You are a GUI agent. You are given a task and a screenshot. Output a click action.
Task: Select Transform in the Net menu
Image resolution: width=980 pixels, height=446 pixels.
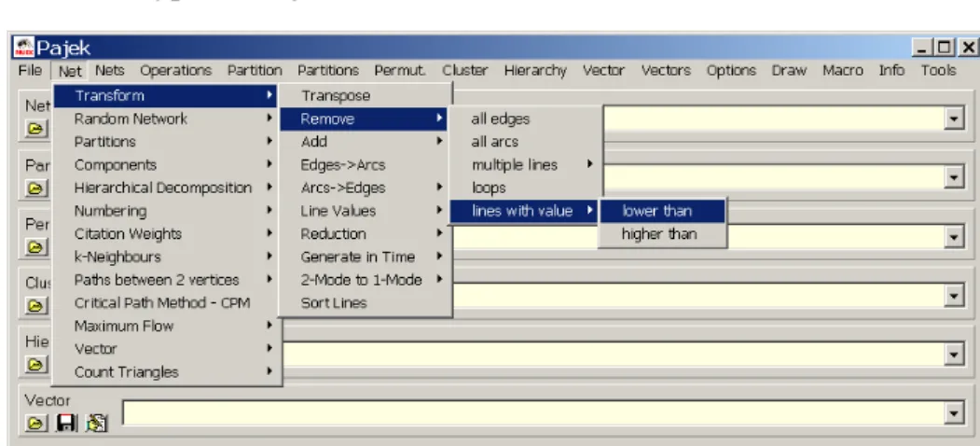tap(166, 96)
